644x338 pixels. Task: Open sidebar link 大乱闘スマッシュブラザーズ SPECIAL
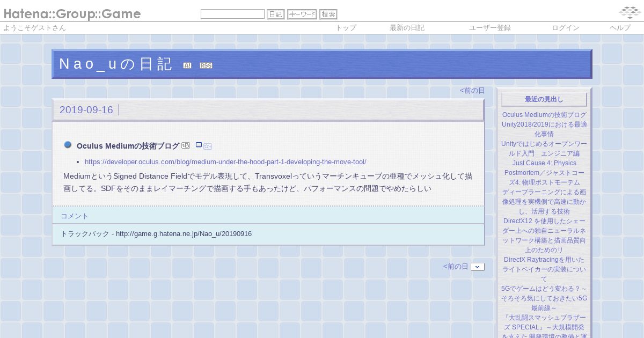544,326
